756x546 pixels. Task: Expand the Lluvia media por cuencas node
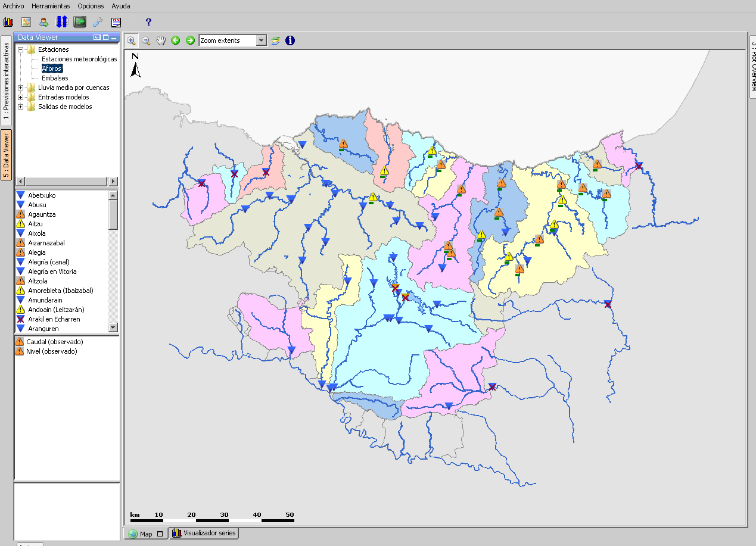click(x=21, y=88)
